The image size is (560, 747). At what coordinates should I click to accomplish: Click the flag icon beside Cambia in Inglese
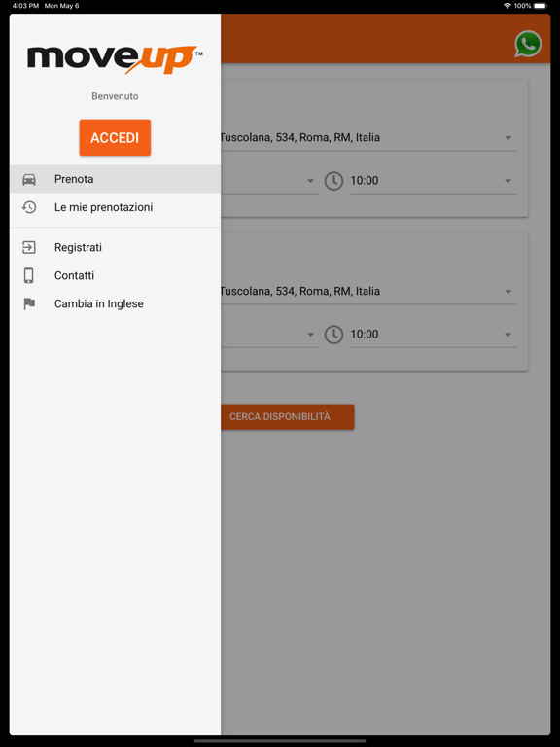29,303
